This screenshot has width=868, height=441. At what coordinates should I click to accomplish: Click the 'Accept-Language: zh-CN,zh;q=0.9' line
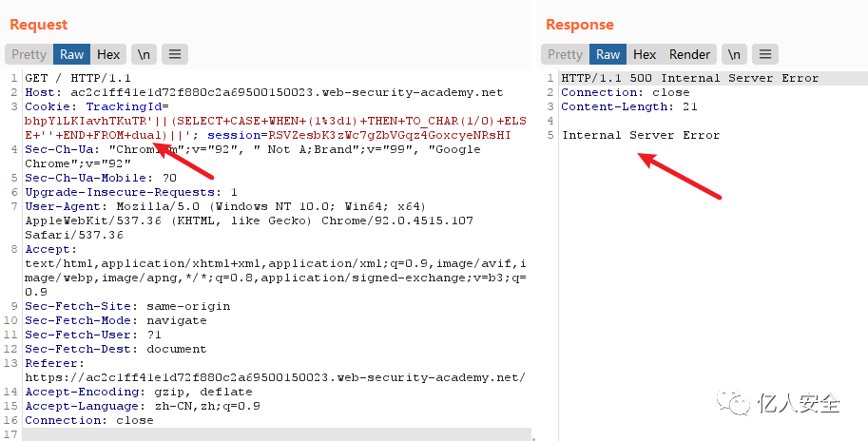tap(143, 406)
